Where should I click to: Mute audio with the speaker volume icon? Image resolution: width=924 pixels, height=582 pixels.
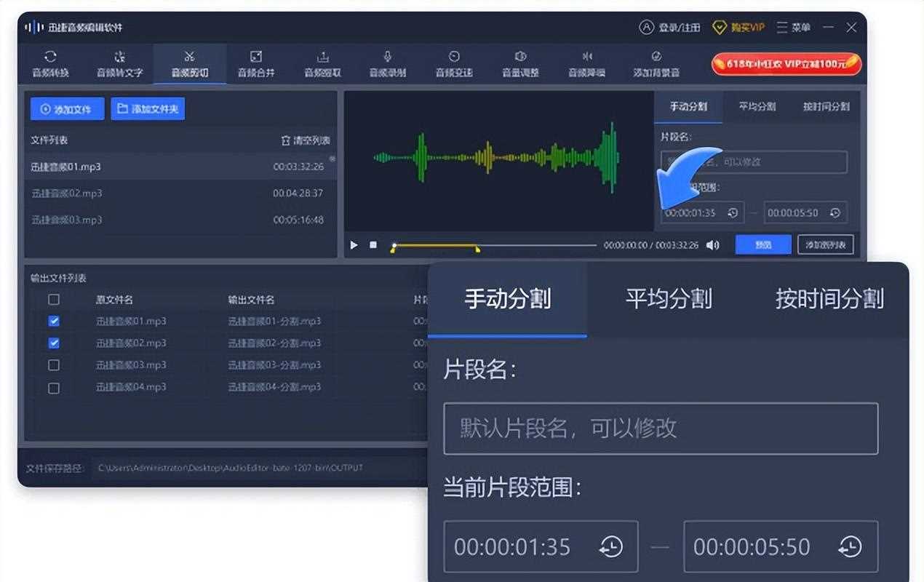click(x=712, y=245)
